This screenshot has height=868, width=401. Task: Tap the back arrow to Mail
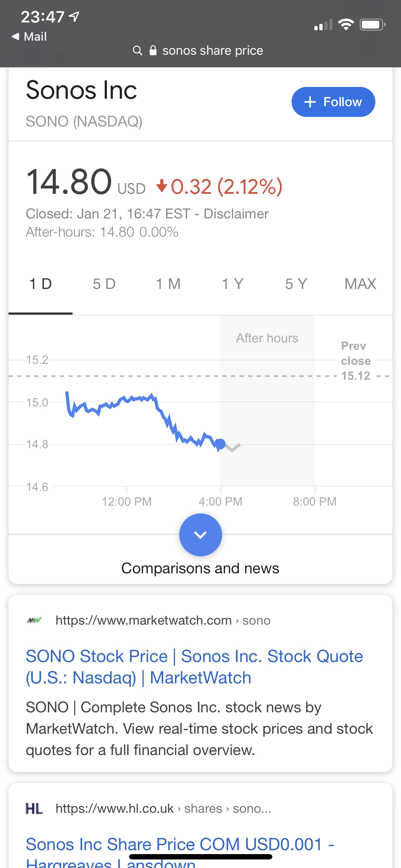[15, 36]
